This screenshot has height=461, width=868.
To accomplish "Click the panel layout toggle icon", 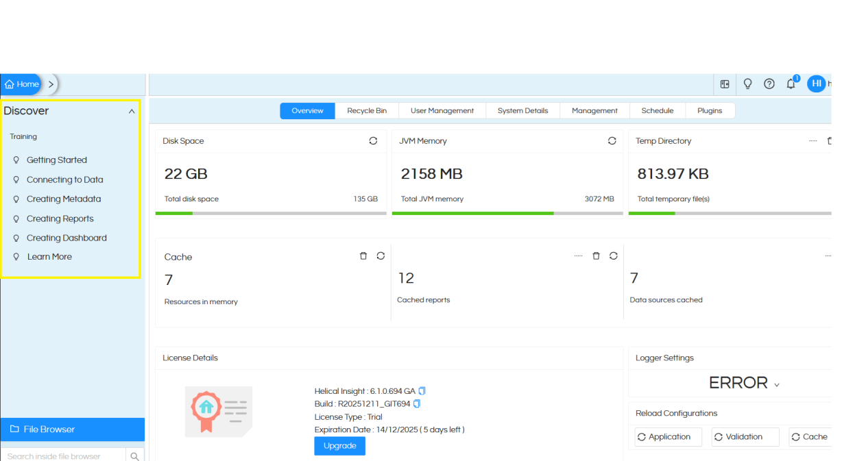I will tap(725, 84).
